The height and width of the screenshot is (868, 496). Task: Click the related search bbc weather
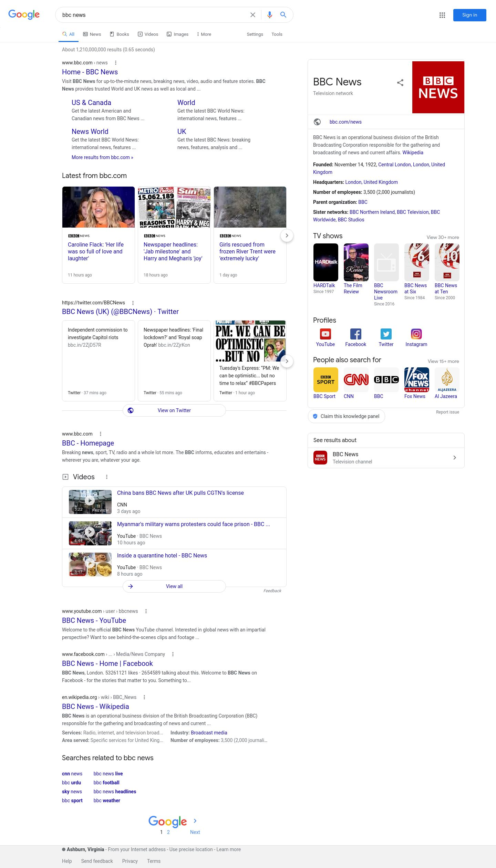[x=107, y=801]
